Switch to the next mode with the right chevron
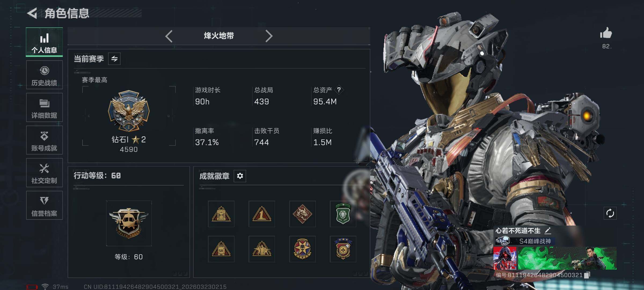The image size is (644, 290). (269, 36)
